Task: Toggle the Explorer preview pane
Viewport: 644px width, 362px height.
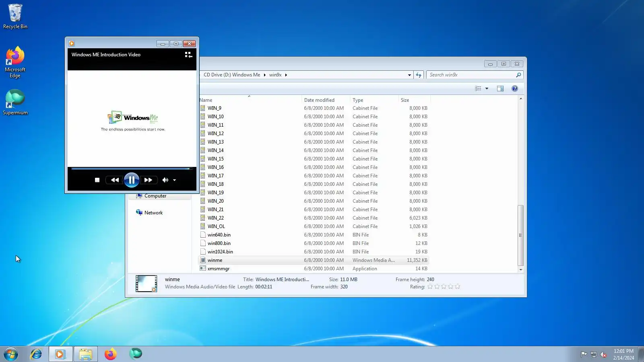Action: (x=500, y=88)
